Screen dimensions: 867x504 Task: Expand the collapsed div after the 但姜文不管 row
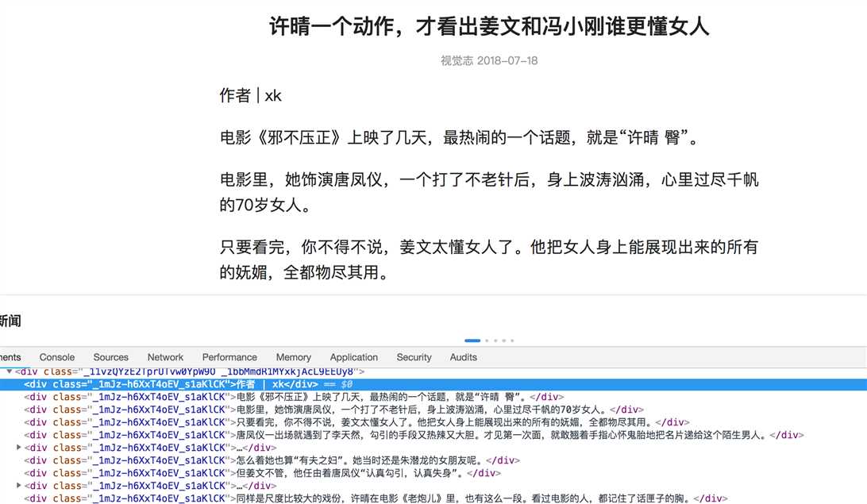click(x=19, y=485)
